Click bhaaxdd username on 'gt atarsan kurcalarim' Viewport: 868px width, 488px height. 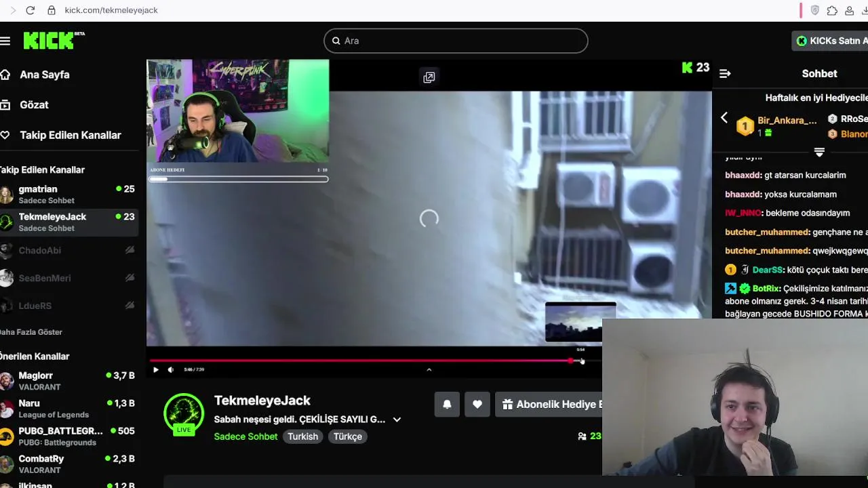pos(743,175)
